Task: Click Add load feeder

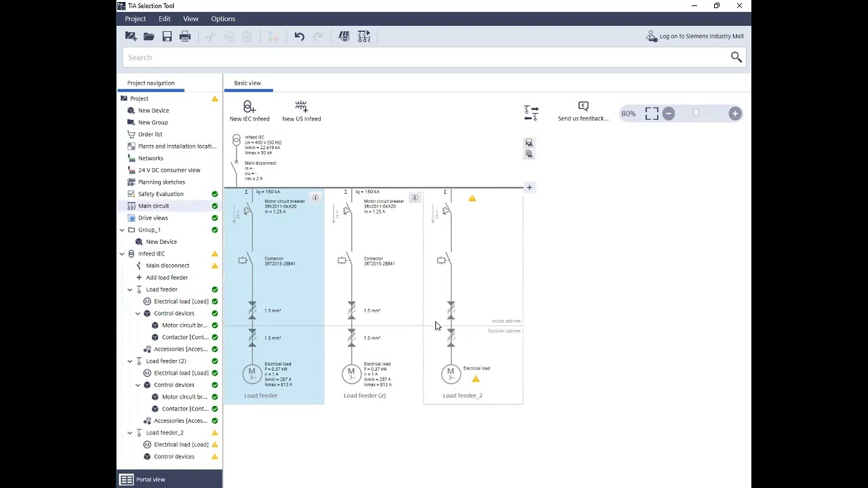Action: [167, 277]
